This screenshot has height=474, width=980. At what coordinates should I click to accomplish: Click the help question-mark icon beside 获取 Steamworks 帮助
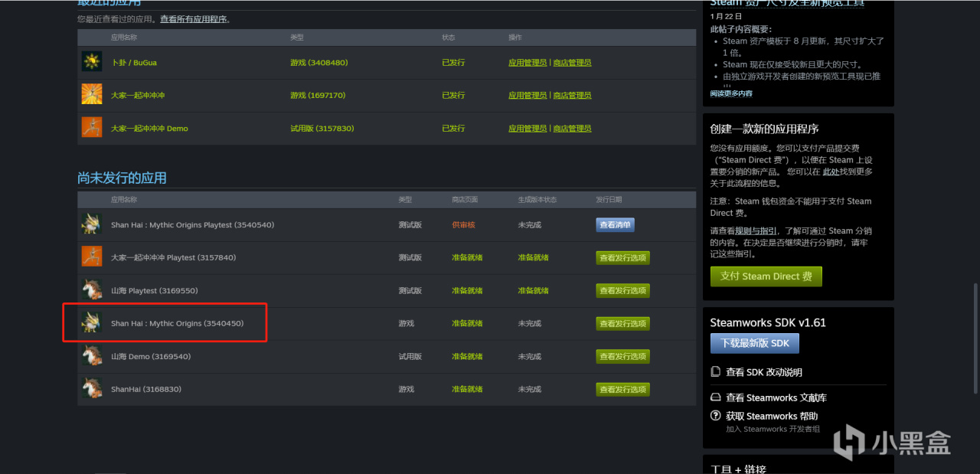[x=716, y=416]
